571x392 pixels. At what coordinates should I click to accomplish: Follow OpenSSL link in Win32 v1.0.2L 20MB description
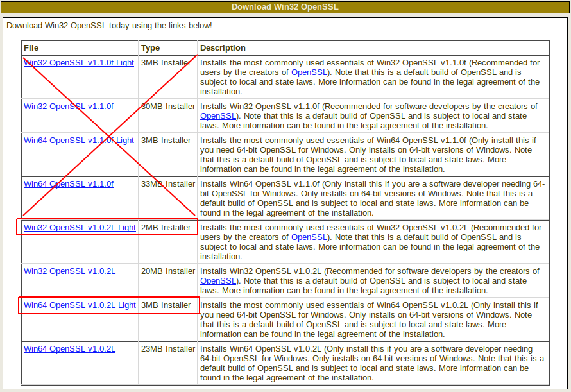(x=218, y=281)
